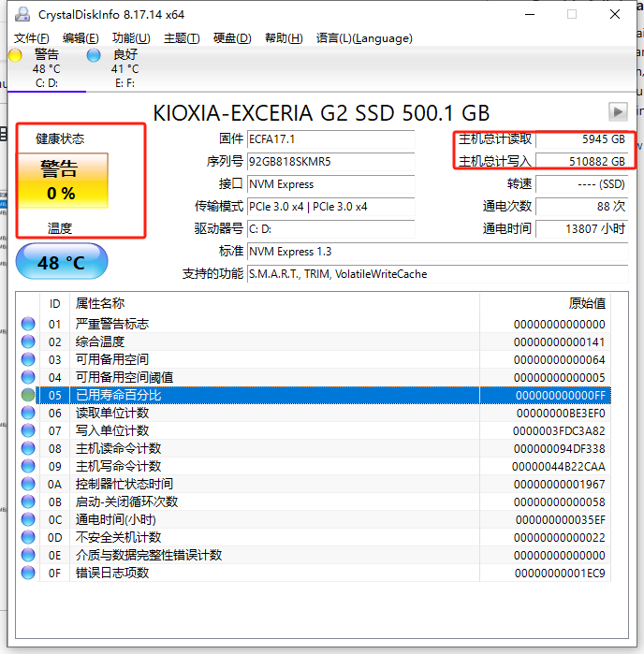Click the status orb for attribute 05
This screenshot has height=654, width=644.
[x=28, y=395]
